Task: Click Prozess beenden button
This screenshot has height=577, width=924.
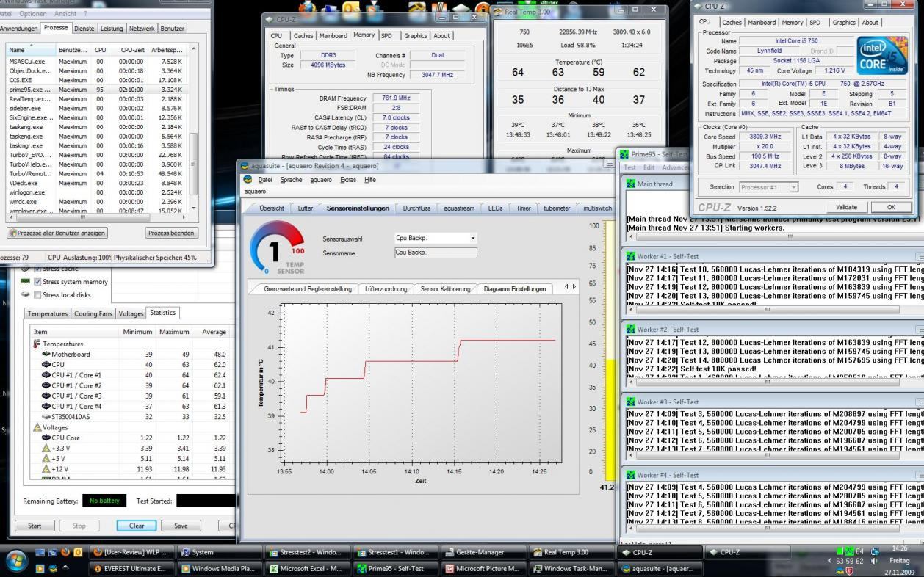Action: coord(171,233)
